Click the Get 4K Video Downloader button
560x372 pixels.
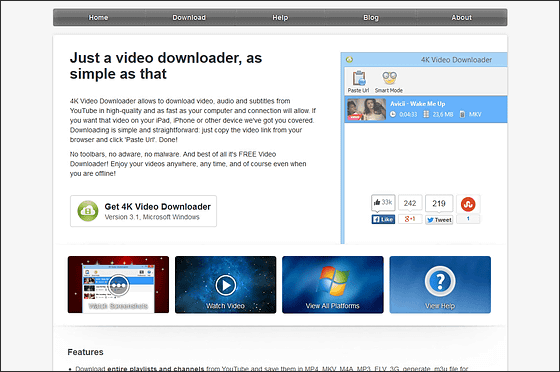[143, 211]
